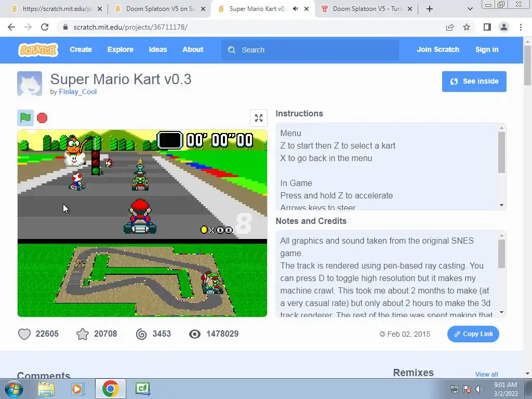Click the network tray icon

pos(454,389)
